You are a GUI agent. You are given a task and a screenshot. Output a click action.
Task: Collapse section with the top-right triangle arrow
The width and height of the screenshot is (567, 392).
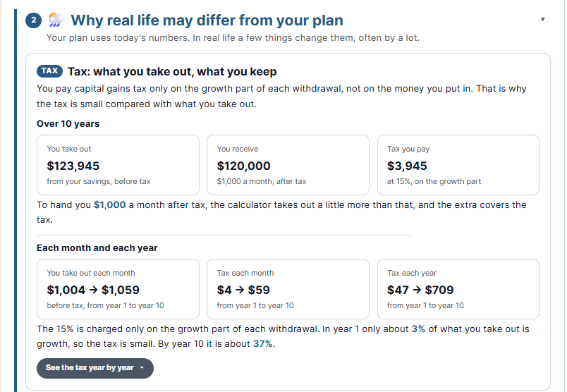point(542,20)
